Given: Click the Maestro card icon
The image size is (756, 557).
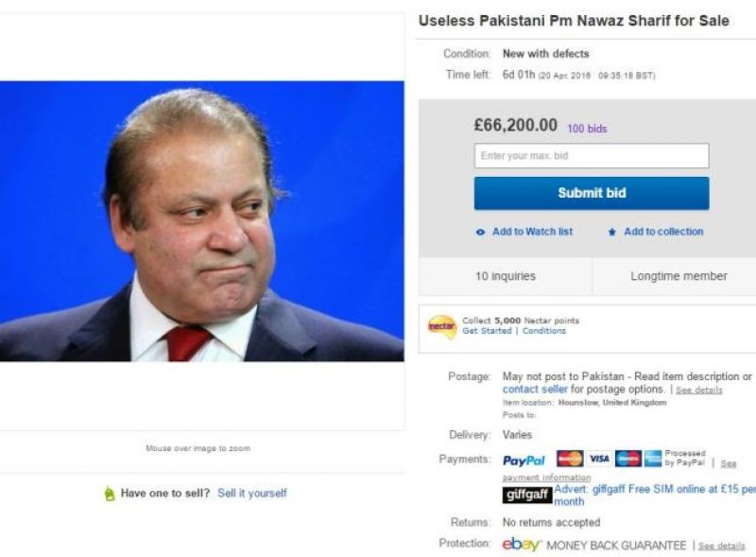Looking at the screenshot, I should pos(628,459).
